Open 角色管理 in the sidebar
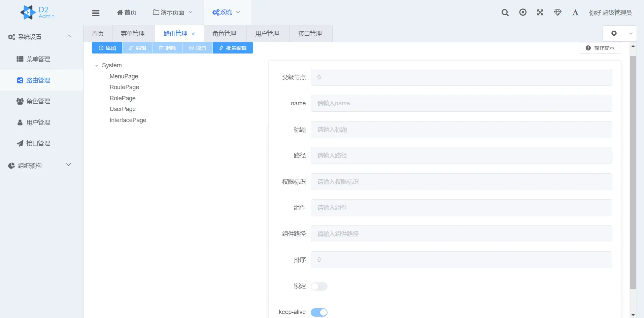The image size is (644, 318). click(41, 101)
